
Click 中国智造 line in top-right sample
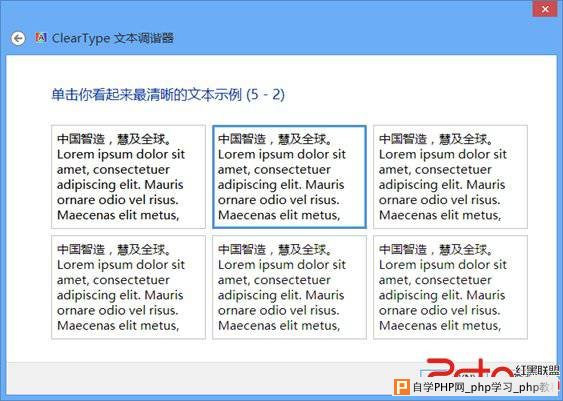pyautogui.click(x=437, y=139)
